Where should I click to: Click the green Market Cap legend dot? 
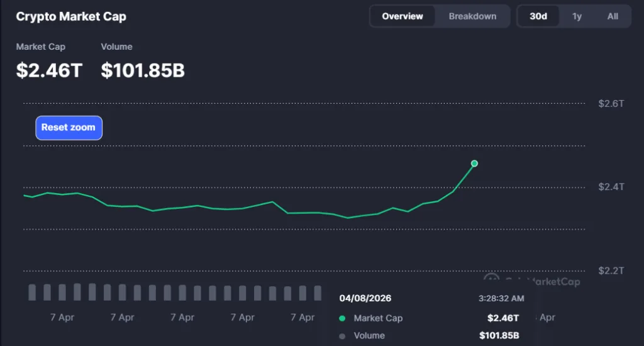pyautogui.click(x=342, y=318)
